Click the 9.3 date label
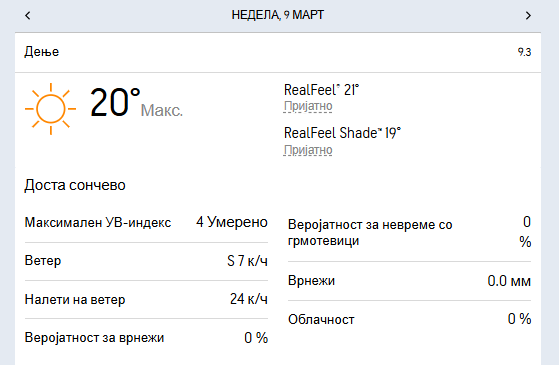The width and height of the screenshot is (559, 365). 524,52
